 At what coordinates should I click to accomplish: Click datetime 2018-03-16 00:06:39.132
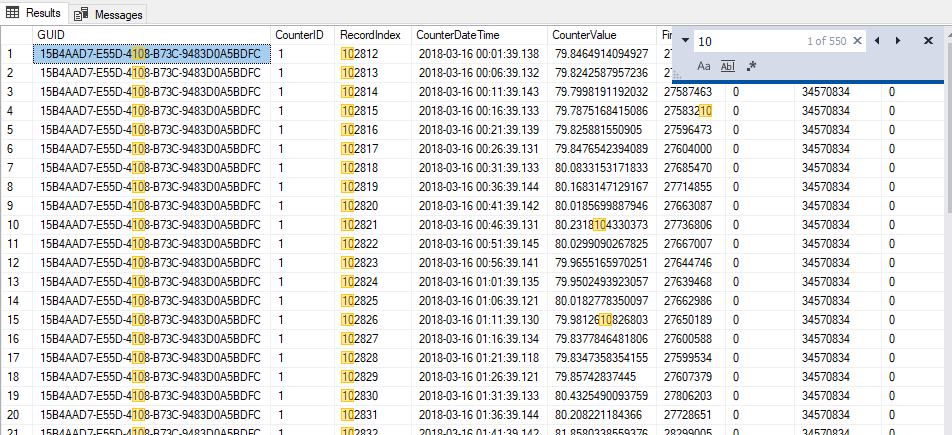click(x=479, y=73)
